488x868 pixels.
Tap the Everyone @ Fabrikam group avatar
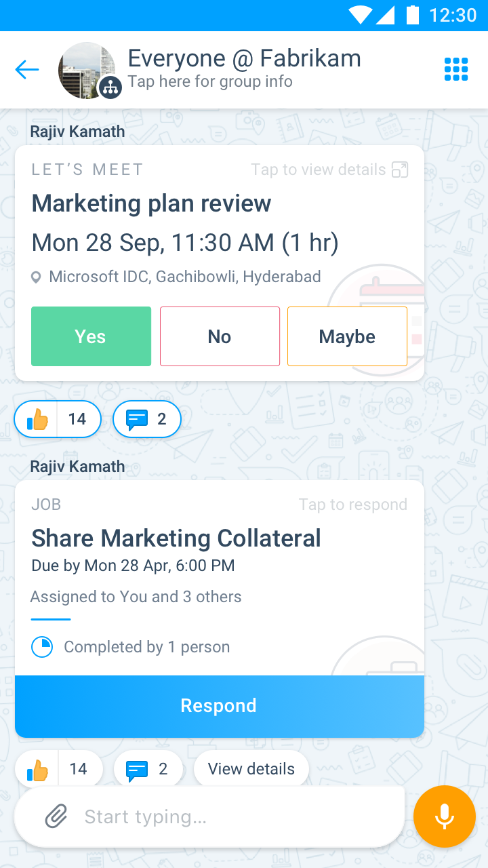coord(87,71)
